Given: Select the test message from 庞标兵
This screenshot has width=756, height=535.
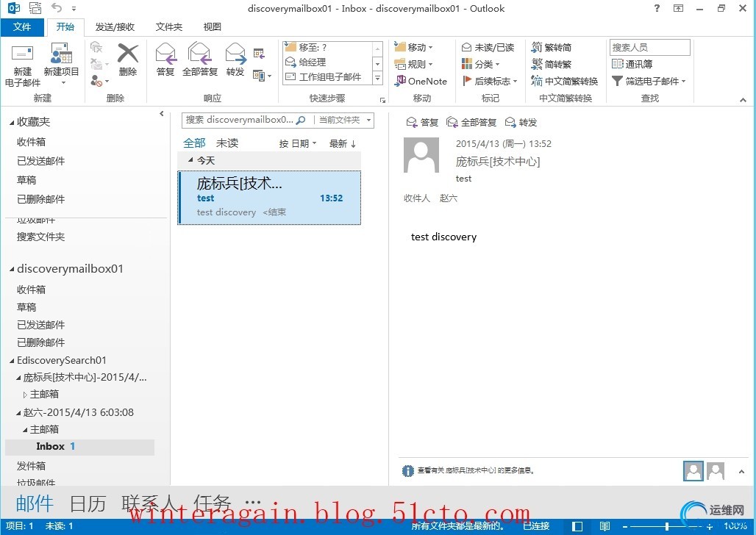Looking at the screenshot, I should (x=269, y=198).
